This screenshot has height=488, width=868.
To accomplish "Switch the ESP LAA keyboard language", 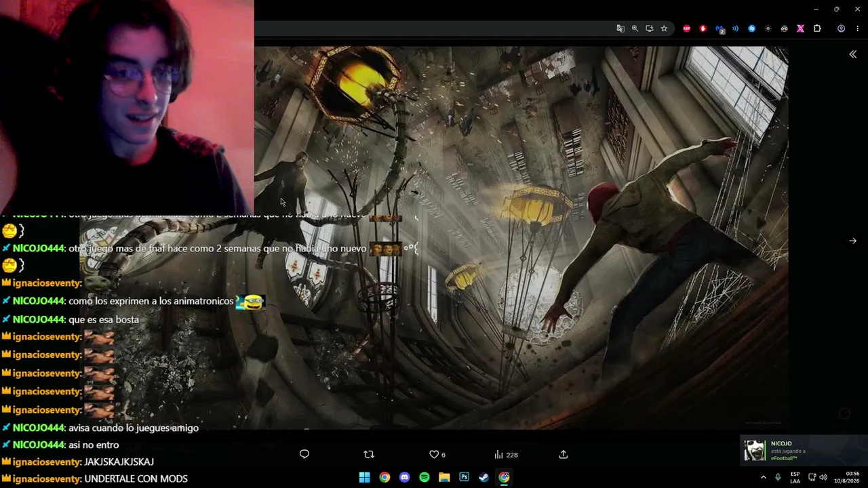I will click(795, 477).
